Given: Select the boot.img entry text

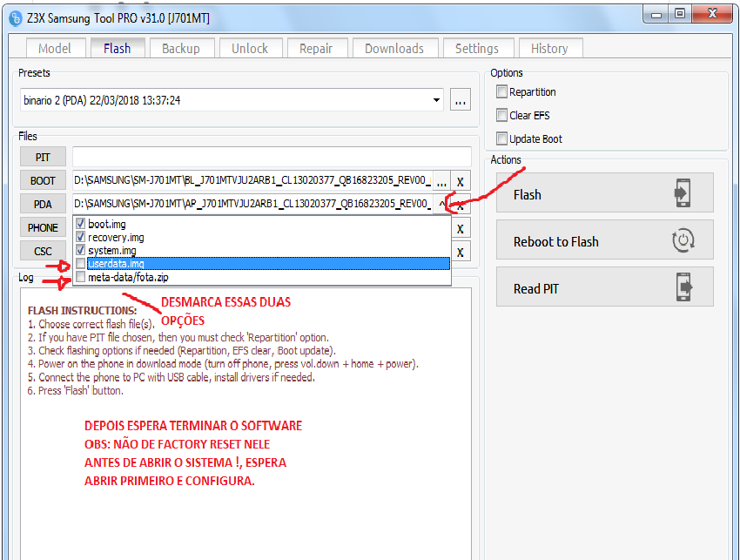Looking at the screenshot, I should tap(107, 225).
